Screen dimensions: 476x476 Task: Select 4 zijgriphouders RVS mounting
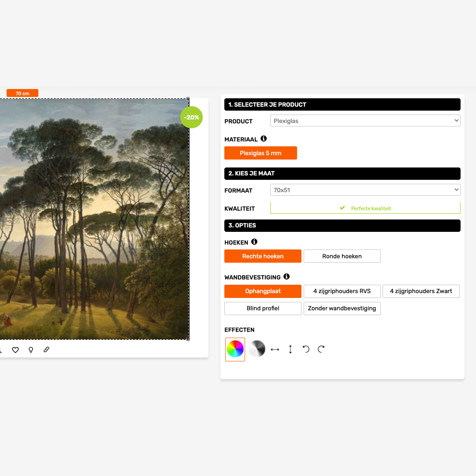point(342,291)
